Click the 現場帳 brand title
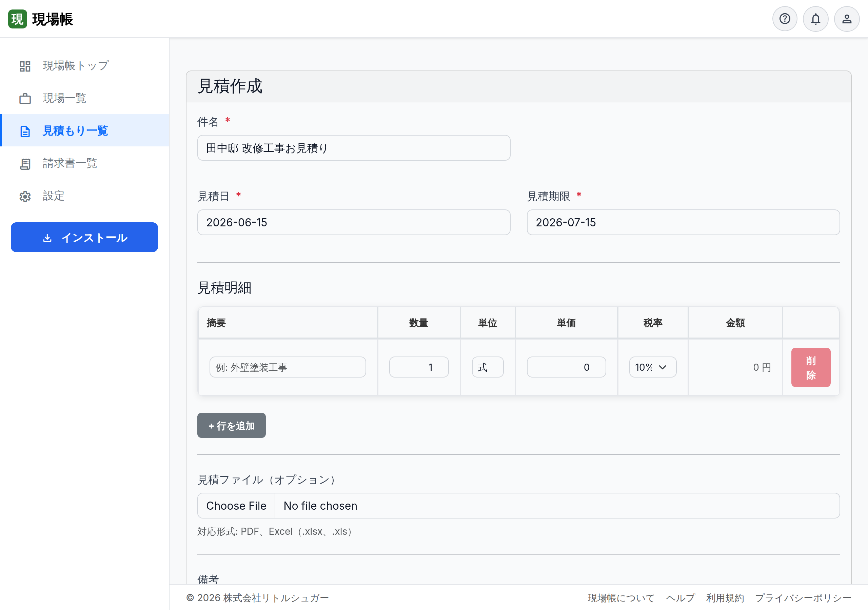This screenshot has height=610, width=868. 53,19
